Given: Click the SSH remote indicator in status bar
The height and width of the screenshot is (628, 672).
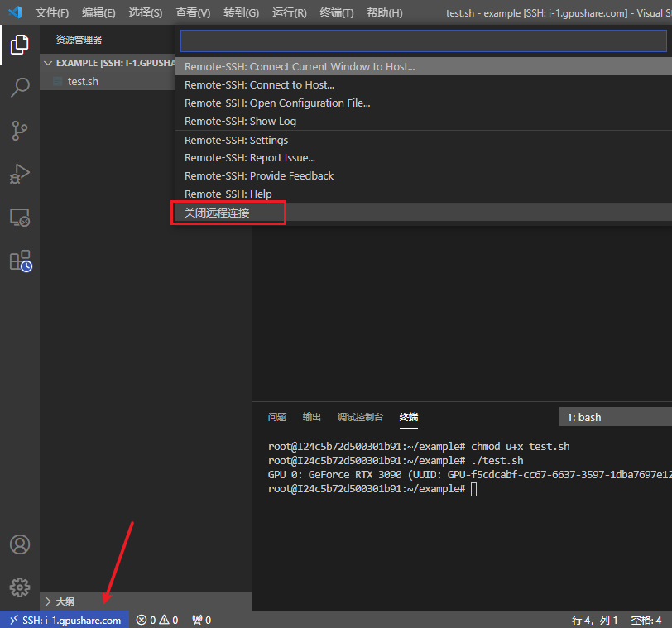Looking at the screenshot, I should pyautogui.click(x=65, y=620).
